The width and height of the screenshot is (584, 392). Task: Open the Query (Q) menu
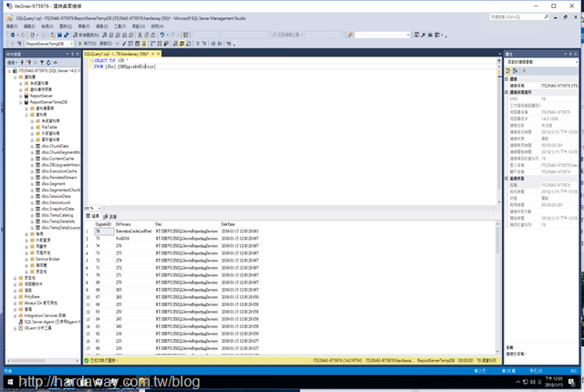coord(66,26)
